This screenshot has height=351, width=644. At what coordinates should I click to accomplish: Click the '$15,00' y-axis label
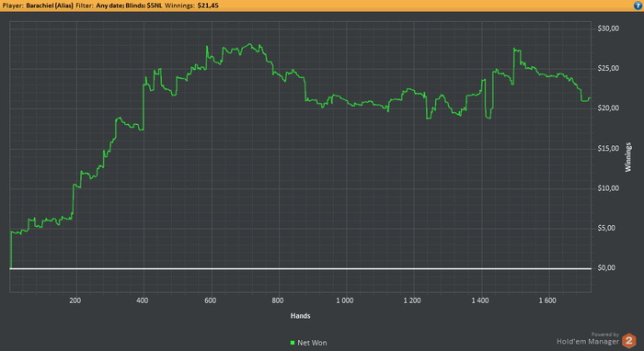pyautogui.click(x=608, y=148)
